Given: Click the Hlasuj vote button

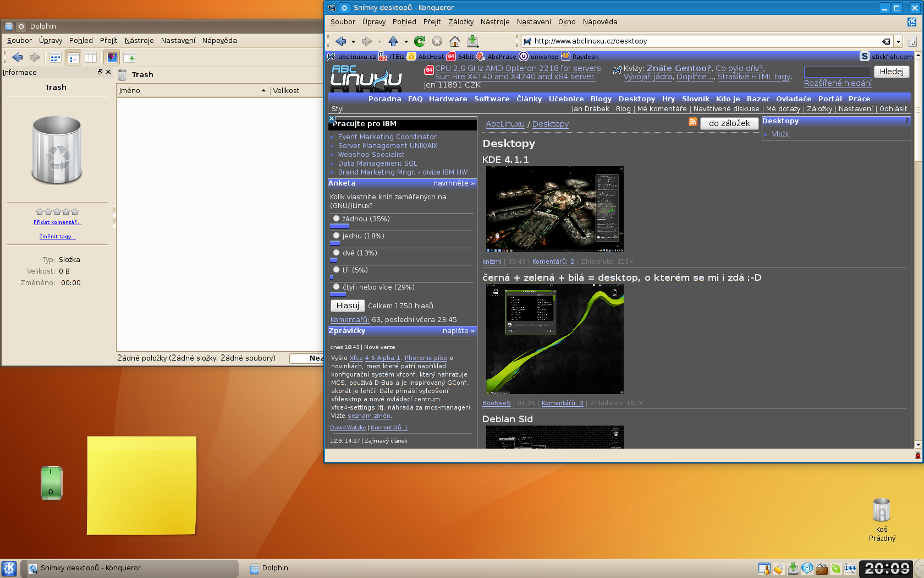Looking at the screenshot, I should click(348, 306).
